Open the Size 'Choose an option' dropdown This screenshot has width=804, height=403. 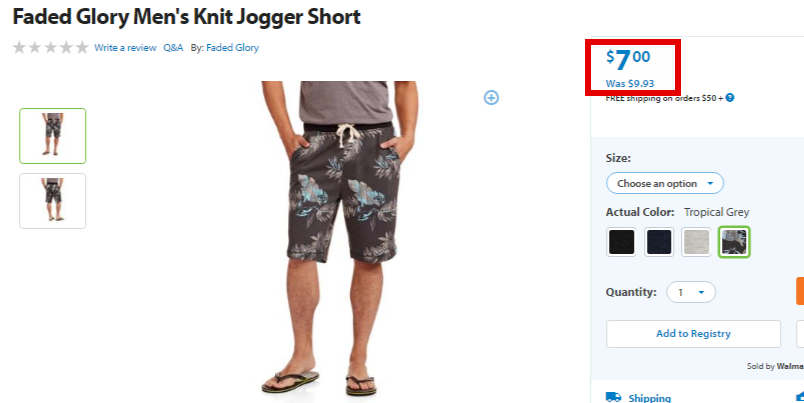665,183
